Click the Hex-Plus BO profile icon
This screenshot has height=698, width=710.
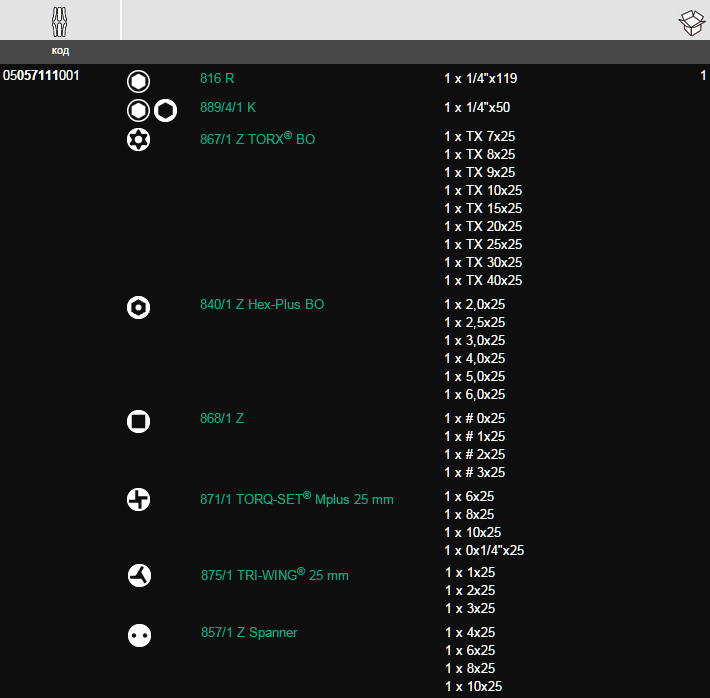pyautogui.click(x=139, y=308)
